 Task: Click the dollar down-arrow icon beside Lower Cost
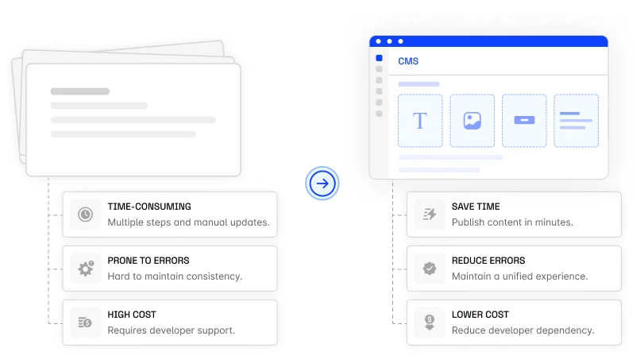[x=430, y=322]
